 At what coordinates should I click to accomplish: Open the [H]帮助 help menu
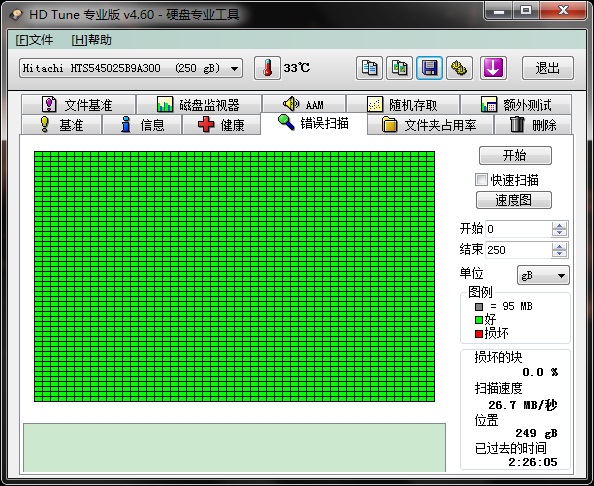pos(92,40)
